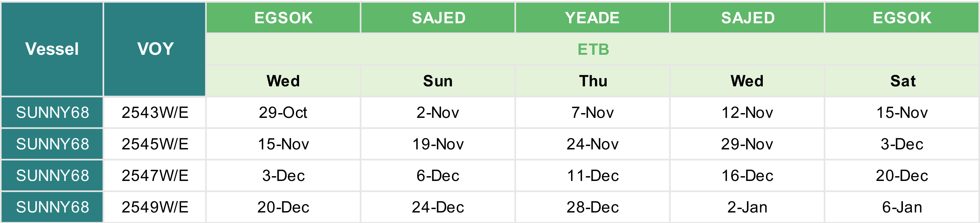Click voyage 2549W/E cell
The width and height of the screenshot is (980, 223).
click(x=155, y=207)
